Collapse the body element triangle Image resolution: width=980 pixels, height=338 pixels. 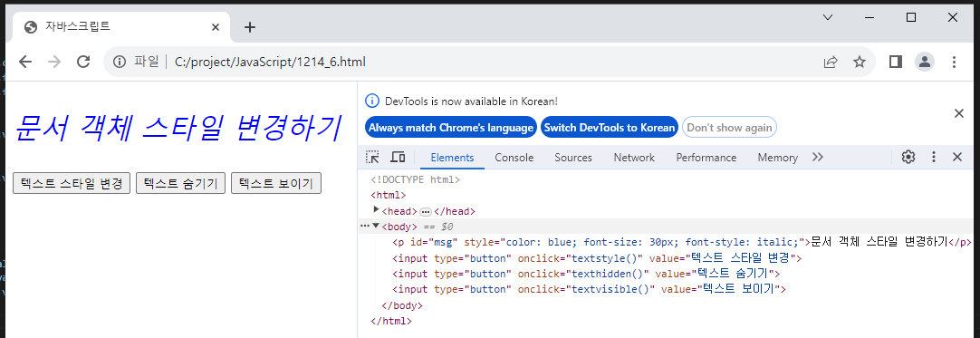coord(376,227)
